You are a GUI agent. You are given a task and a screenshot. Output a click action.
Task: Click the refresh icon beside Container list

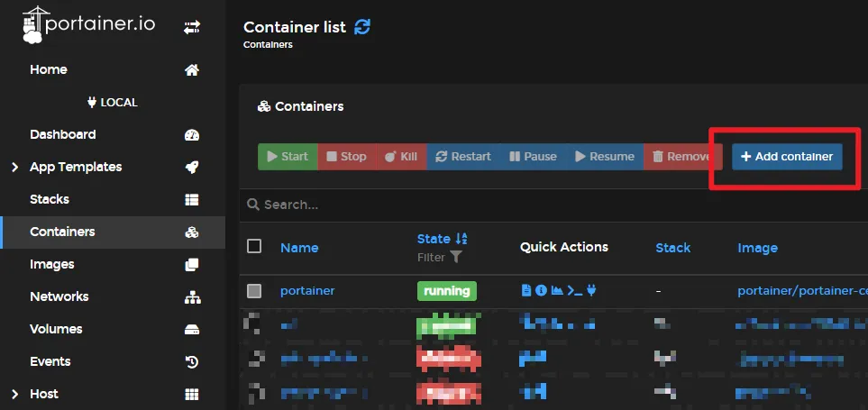tap(362, 27)
